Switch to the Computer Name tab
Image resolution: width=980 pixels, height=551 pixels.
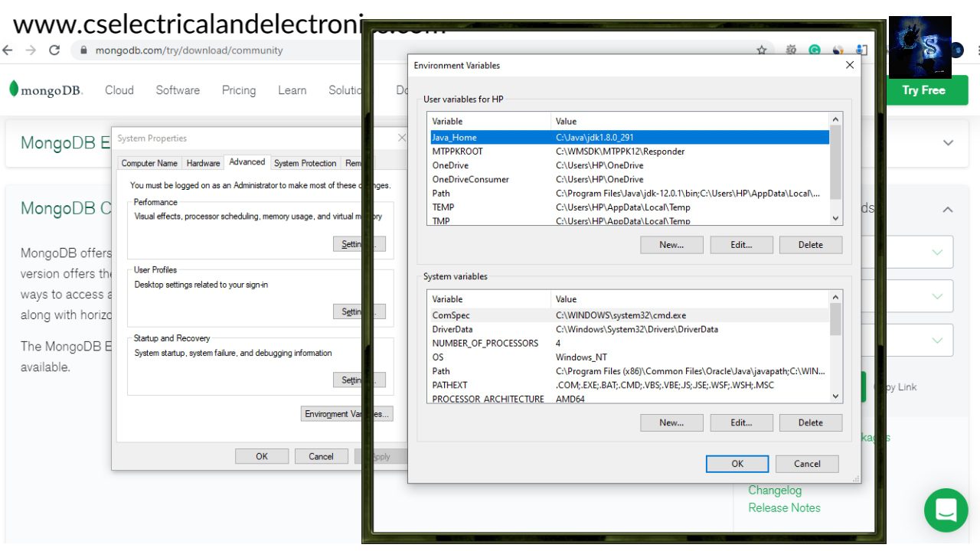[x=149, y=163]
